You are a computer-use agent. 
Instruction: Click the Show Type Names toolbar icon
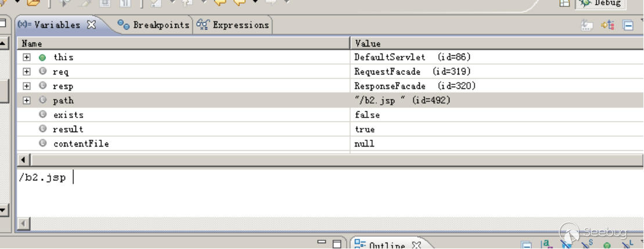(x=587, y=26)
